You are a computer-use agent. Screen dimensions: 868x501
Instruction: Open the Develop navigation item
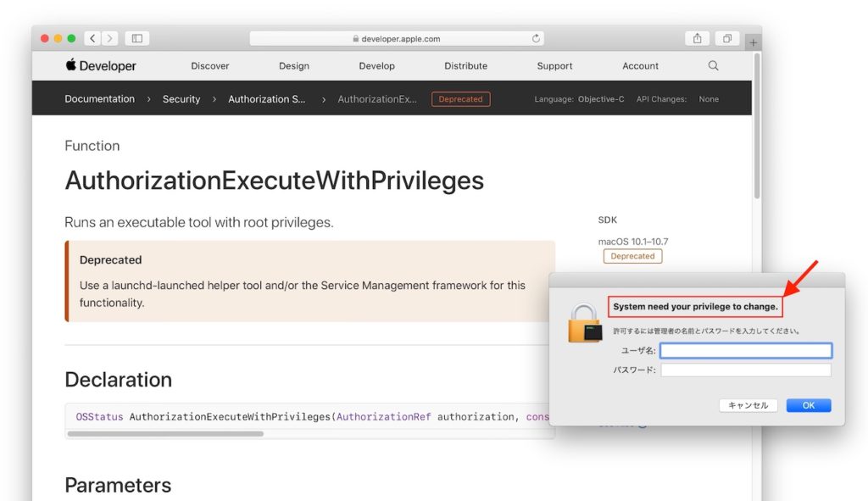point(376,66)
